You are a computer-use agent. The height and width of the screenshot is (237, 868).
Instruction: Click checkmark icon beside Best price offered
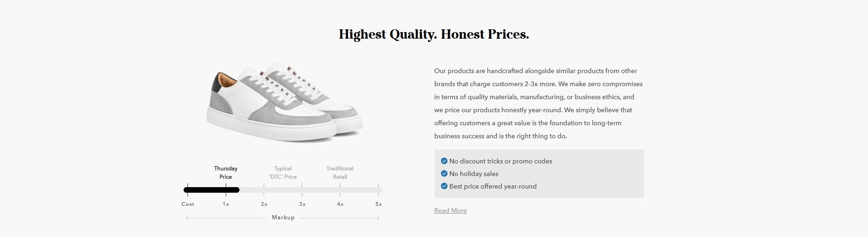click(444, 186)
